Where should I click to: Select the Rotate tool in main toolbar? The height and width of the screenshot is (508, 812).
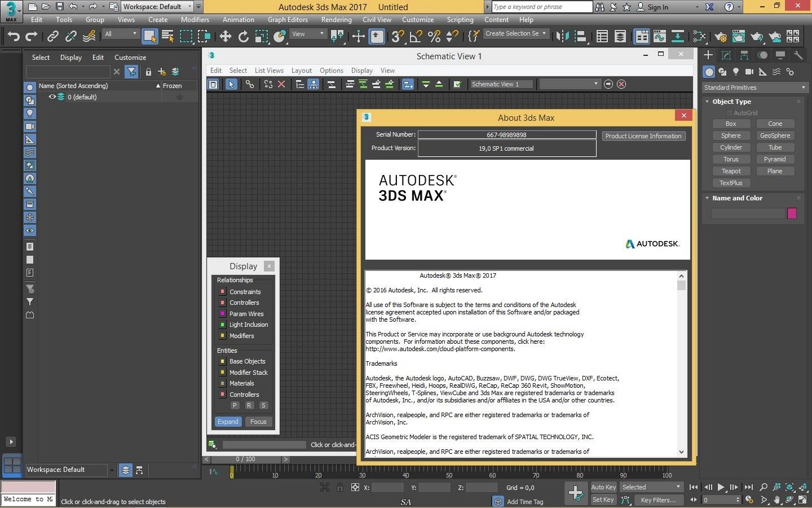(243, 37)
